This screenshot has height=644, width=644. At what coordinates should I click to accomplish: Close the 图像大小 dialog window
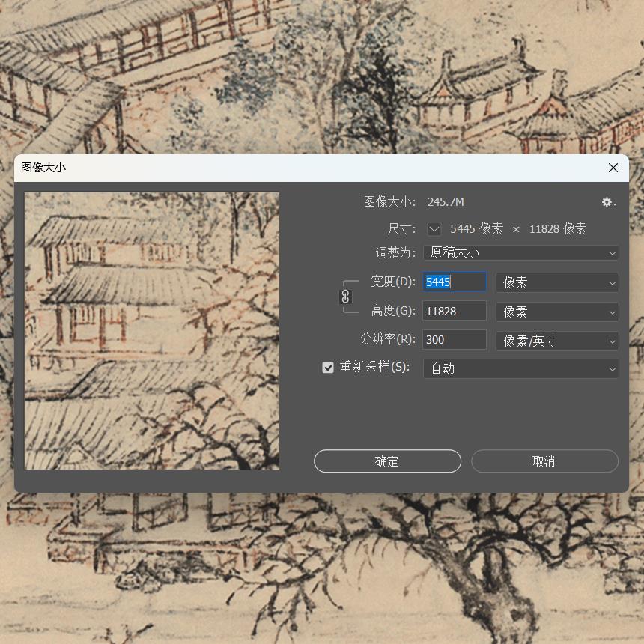613,168
